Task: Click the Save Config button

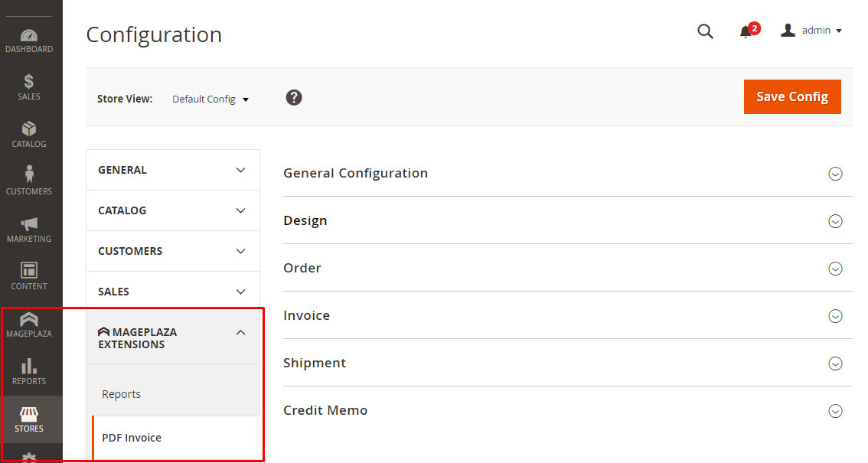Action: 792,97
